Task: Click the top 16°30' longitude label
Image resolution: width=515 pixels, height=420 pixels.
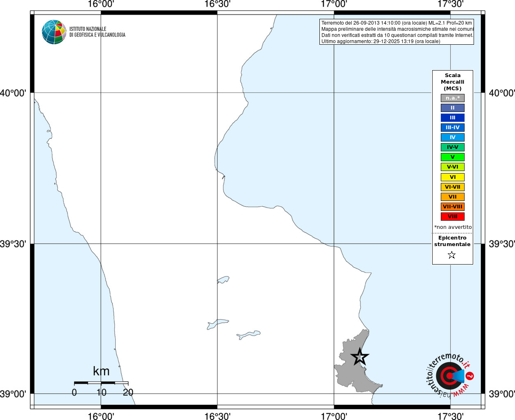Action: pos(217,4)
